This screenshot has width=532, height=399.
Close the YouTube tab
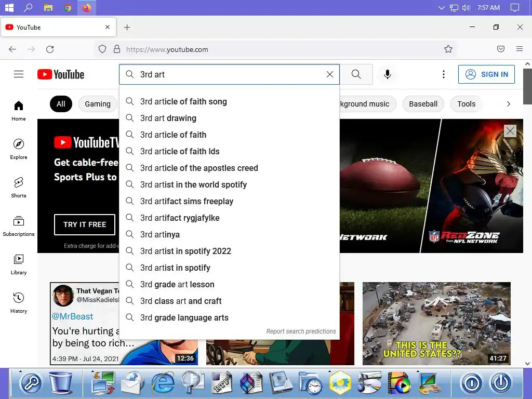pyautogui.click(x=108, y=27)
